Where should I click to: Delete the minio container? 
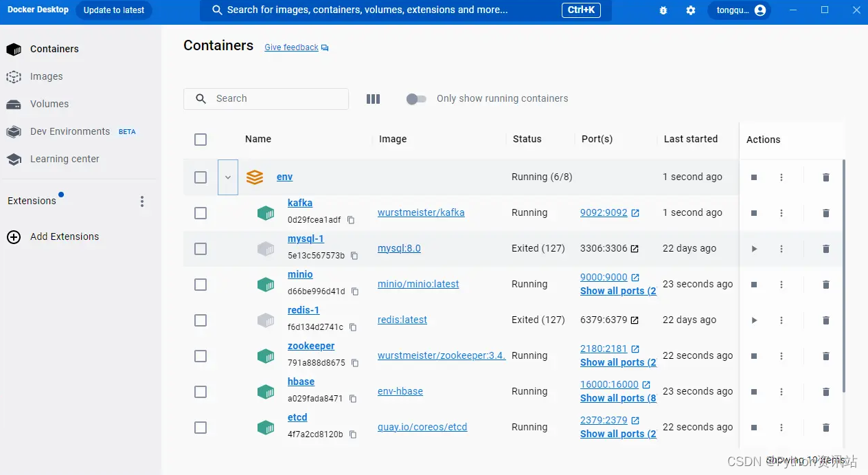(x=826, y=285)
